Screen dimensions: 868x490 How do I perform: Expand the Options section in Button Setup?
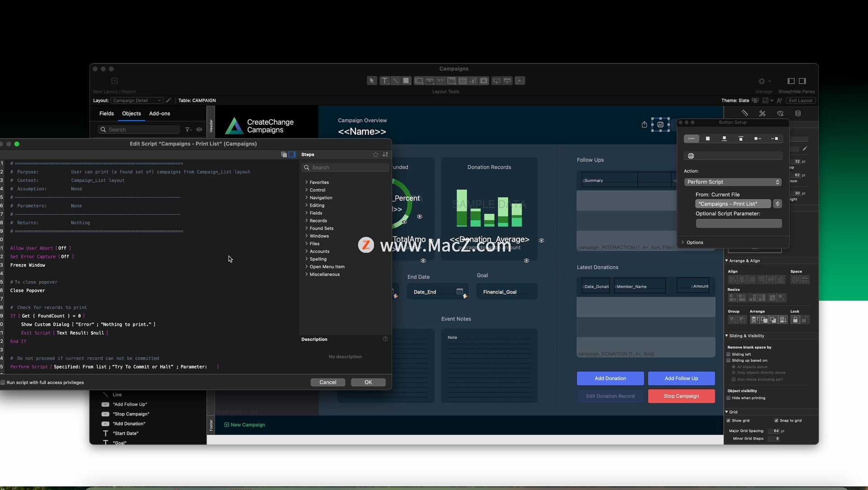(683, 243)
